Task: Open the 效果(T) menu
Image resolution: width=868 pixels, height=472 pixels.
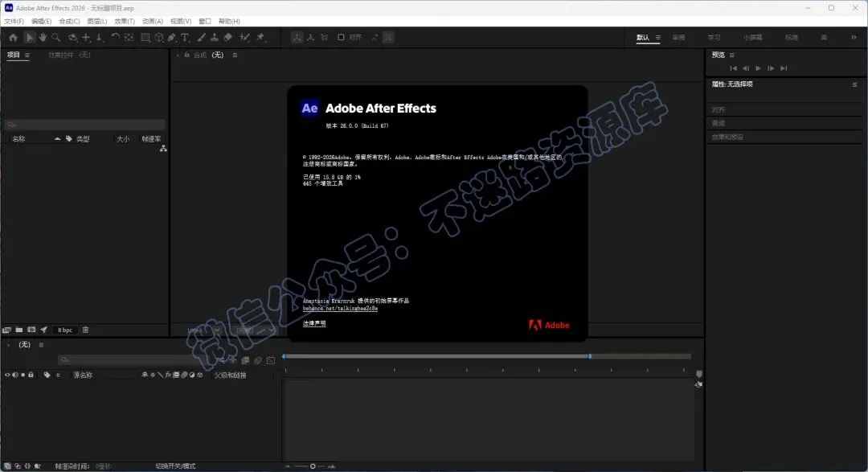Action: pyautogui.click(x=125, y=21)
